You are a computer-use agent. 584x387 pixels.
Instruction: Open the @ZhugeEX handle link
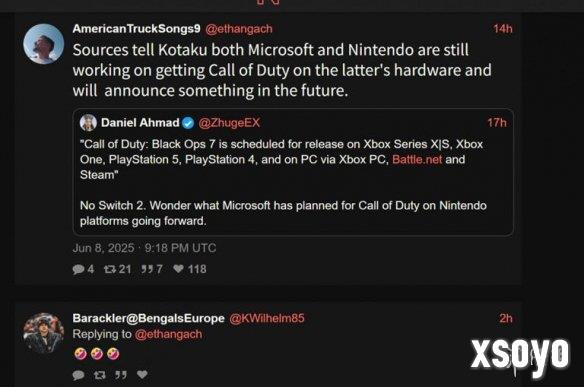(229, 123)
